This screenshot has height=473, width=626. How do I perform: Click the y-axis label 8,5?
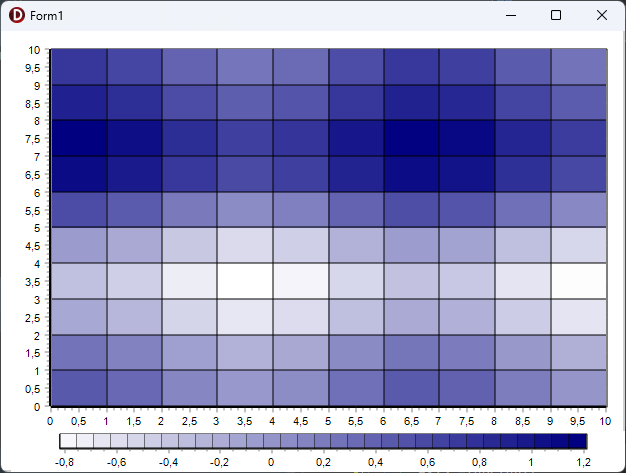point(33,104)
